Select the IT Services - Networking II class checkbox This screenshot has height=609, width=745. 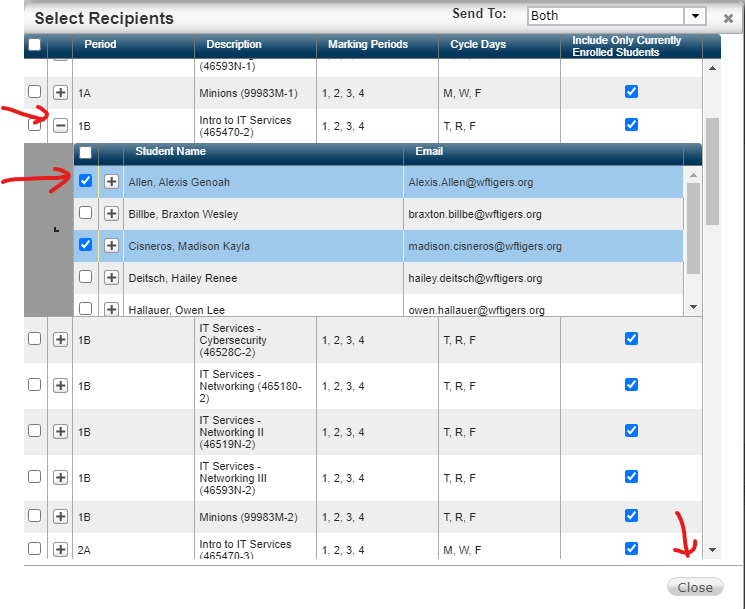35,430
